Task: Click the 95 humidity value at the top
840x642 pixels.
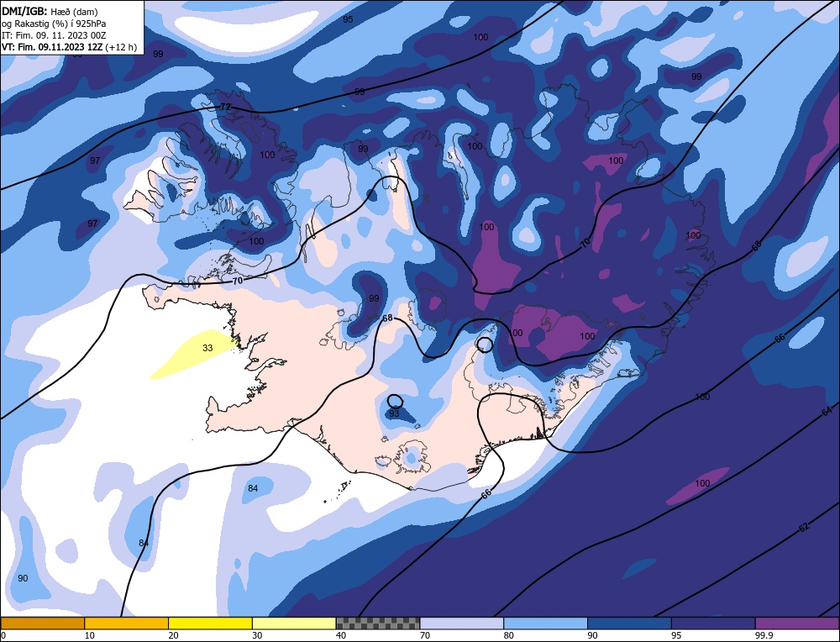Action: pyautogui.click(x=348, y=19)
